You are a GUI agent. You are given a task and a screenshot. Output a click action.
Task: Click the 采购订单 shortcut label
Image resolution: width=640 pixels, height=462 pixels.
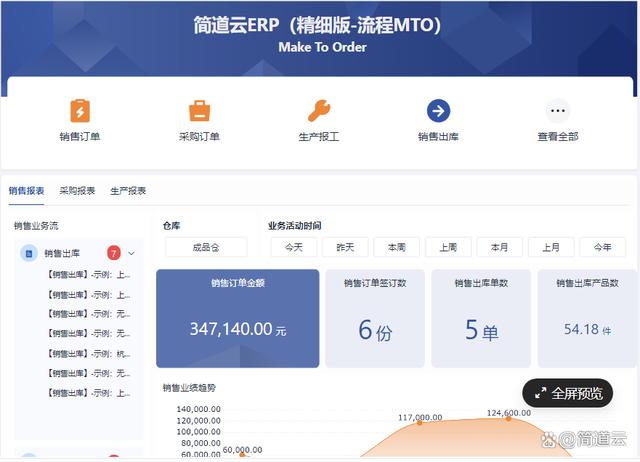point(200,136)
